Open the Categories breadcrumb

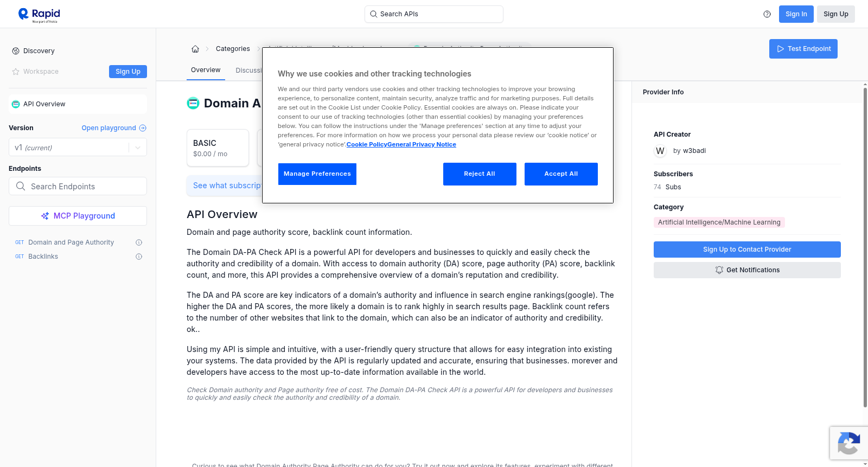coord(233,49)
